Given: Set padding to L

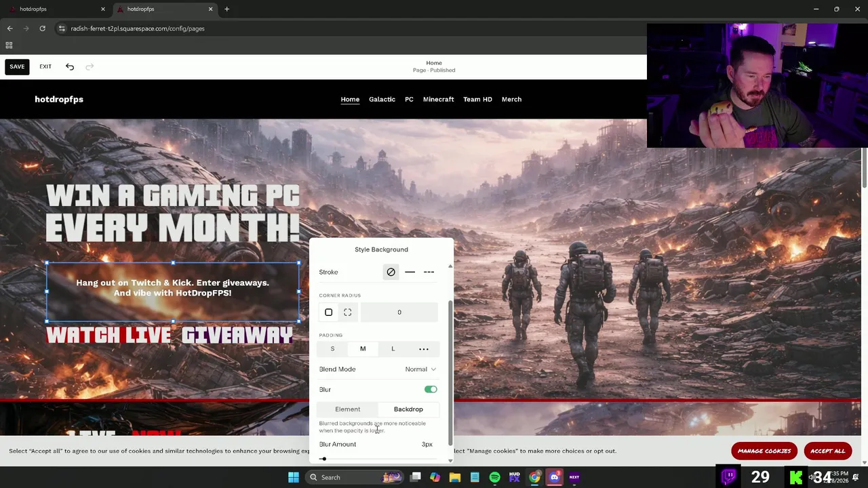Looking at the screenshot, I should coord(393,349).
